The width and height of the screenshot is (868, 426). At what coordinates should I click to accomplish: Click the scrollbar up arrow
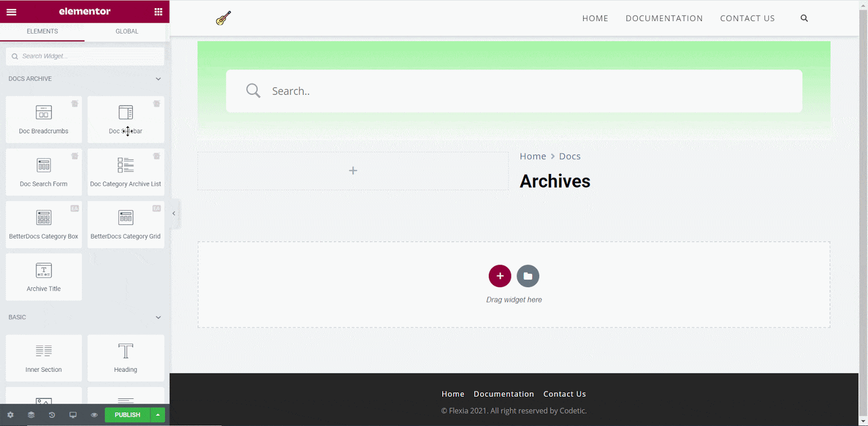863,5
